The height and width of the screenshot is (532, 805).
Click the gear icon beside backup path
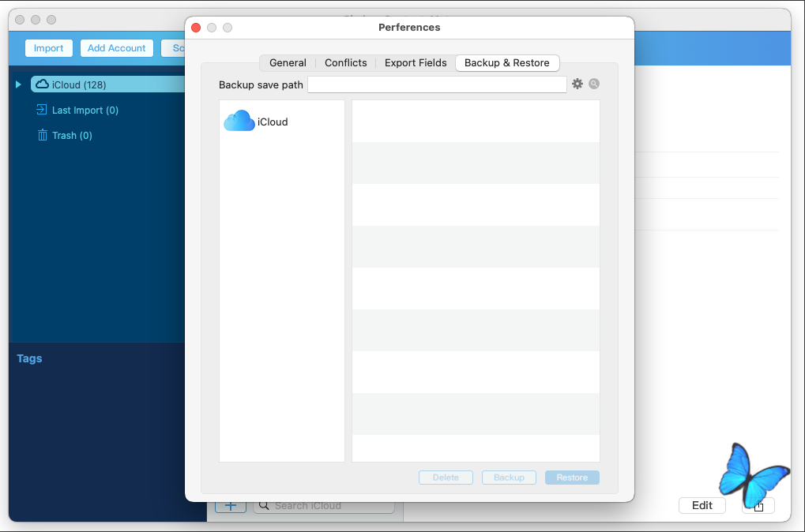coord(577,84)
